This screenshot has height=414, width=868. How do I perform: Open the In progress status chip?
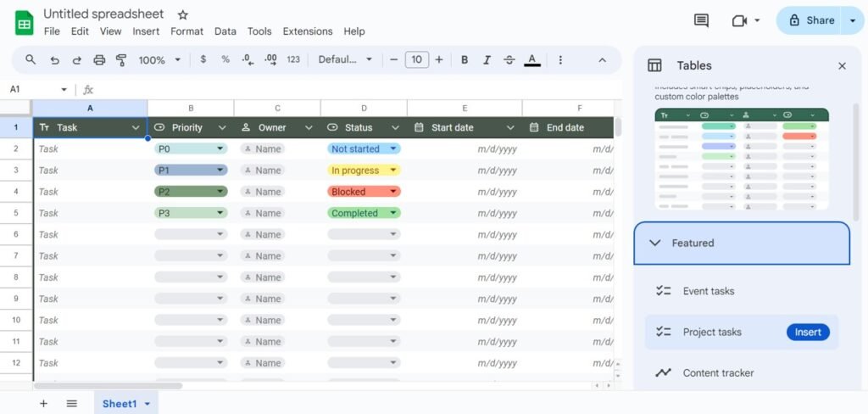(364, 171)
